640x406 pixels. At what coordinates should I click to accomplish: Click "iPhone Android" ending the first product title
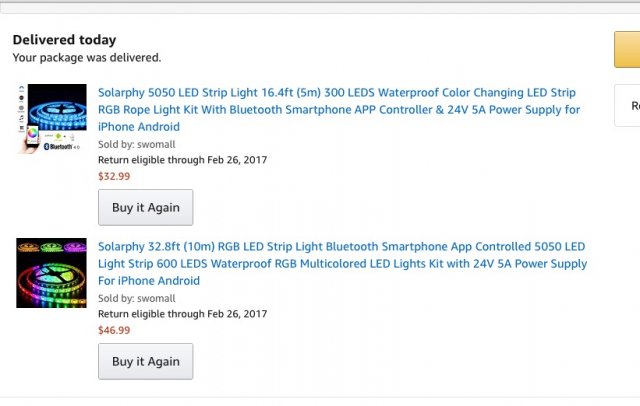pyautogui.click(x=139, y=127)
